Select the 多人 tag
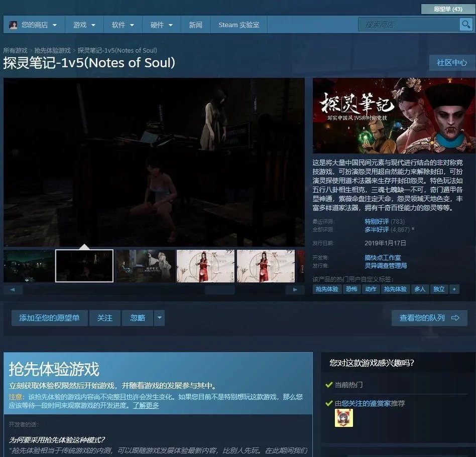This screenshot has width=476, height=457. pyautogui.click(x=420, y=289)
